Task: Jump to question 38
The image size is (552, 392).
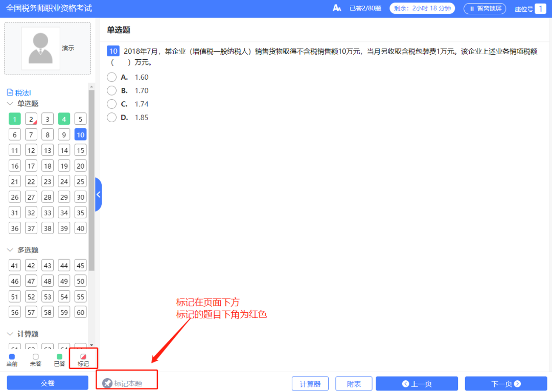Action: (x=48, y=228)
